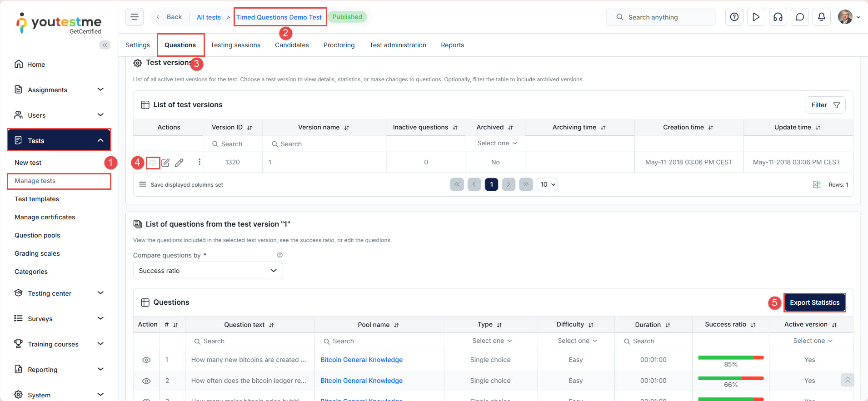Open the notifications bell icon
The height and width of the screenshot is (401, 868).
pos(821,17)
